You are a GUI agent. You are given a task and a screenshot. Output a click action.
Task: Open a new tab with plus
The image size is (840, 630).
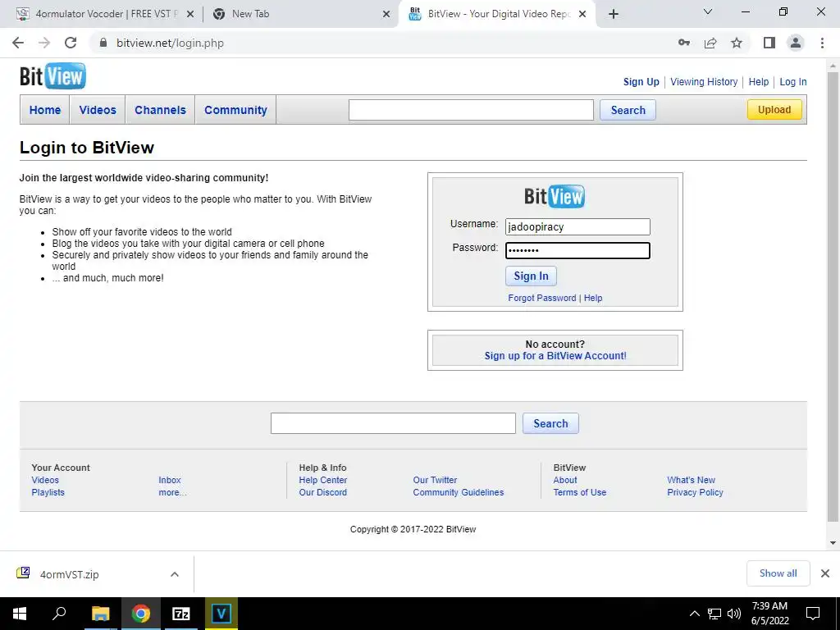[614, 14]
